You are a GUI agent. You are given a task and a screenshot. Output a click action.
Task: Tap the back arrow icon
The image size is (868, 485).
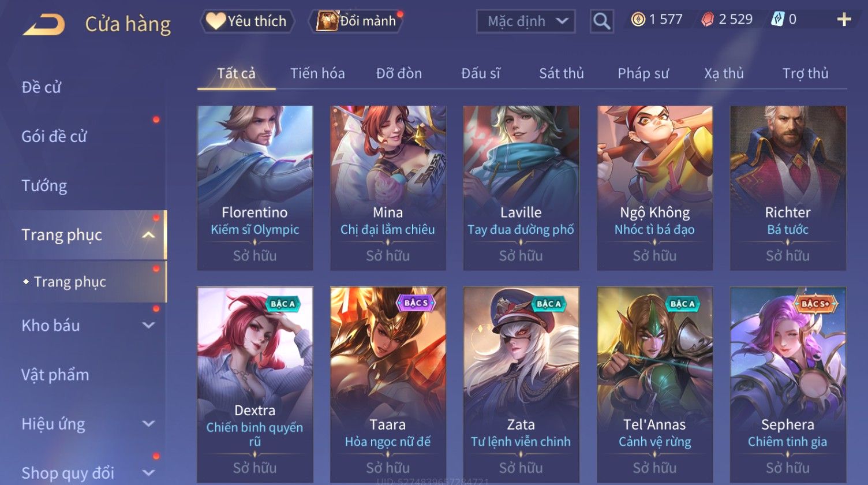(x=44, y=25)
